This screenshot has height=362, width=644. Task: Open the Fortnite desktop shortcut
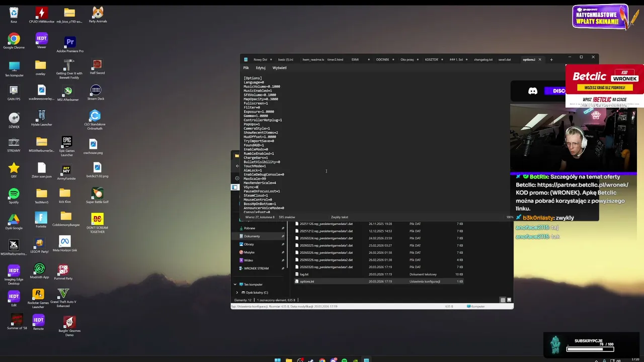[x=41, y=220]
